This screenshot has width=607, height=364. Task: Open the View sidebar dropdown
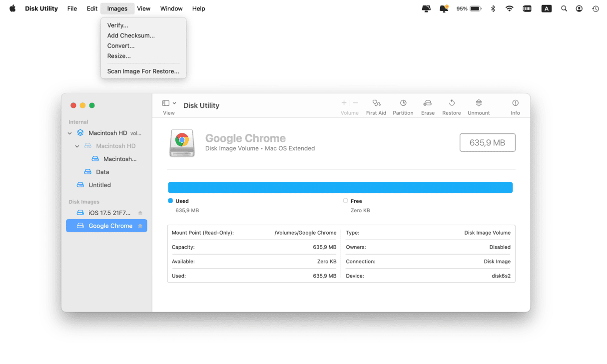pyautogui.click(x=169, y=103)
